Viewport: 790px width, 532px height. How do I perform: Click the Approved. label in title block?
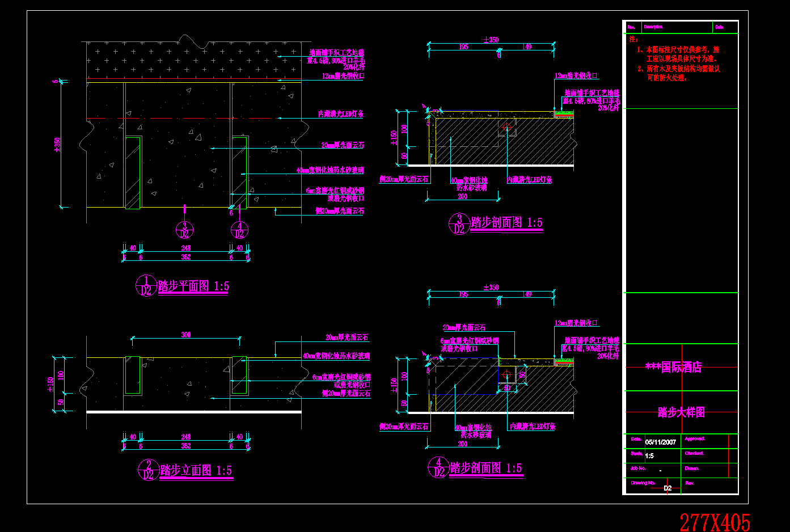coord(695,438)
